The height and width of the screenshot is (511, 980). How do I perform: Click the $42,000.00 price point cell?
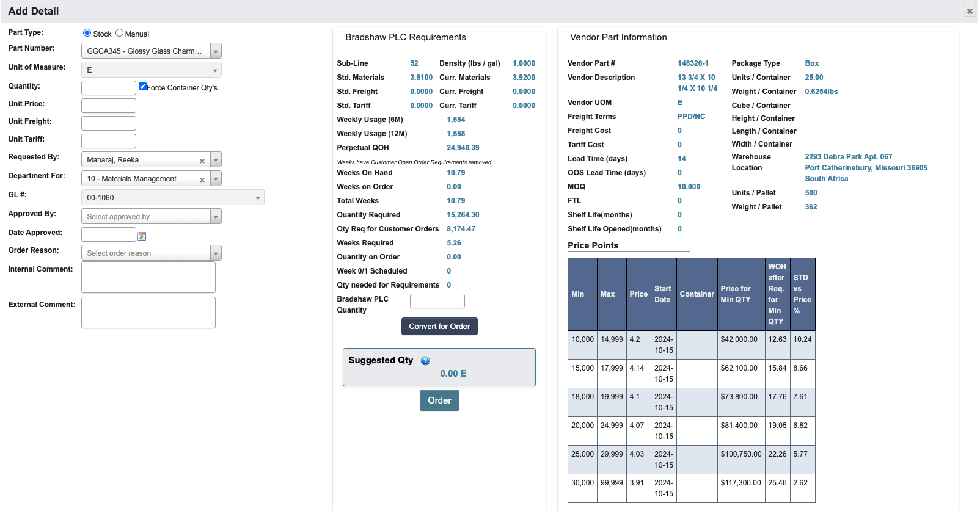pyautogui.click(x=741, y=345)
